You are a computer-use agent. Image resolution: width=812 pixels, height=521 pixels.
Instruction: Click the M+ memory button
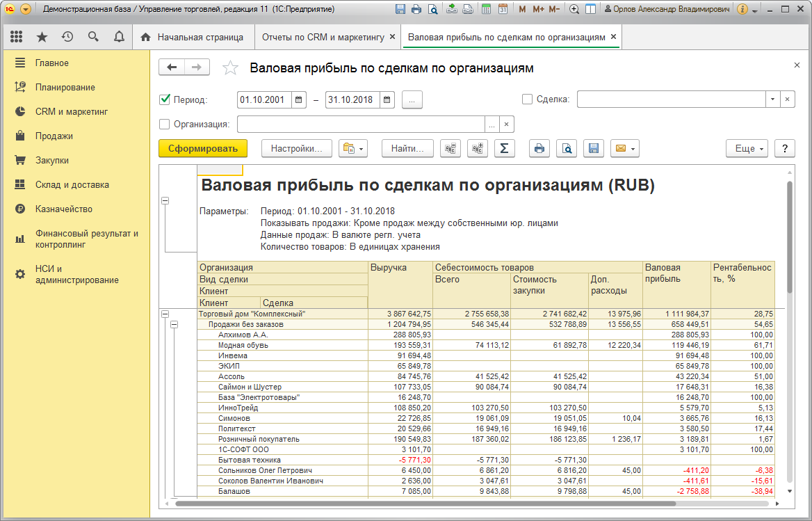pyautogui.click(x=538, y=9)
